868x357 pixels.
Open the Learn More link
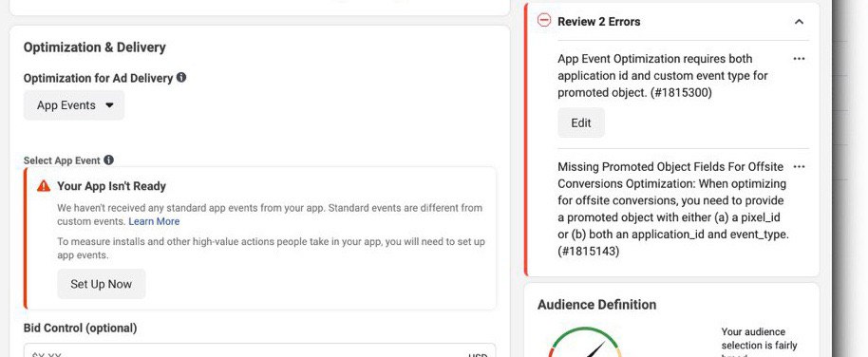154,221
